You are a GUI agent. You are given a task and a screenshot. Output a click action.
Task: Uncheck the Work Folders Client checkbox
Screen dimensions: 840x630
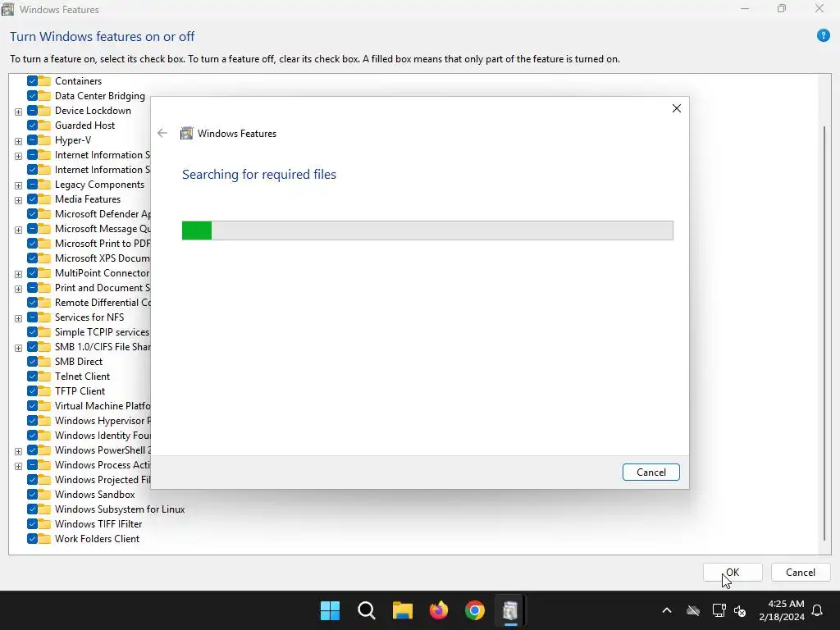[x=32, y=539]
